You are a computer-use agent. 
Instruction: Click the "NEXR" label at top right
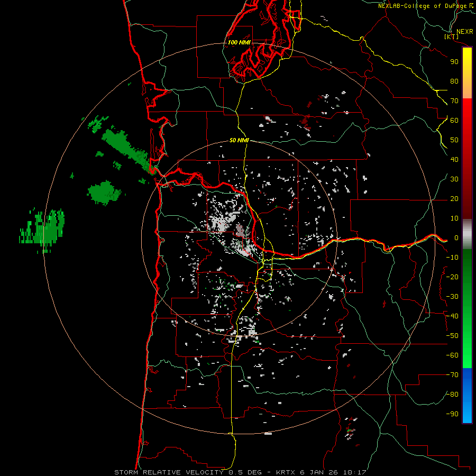[x=464, y=32]
